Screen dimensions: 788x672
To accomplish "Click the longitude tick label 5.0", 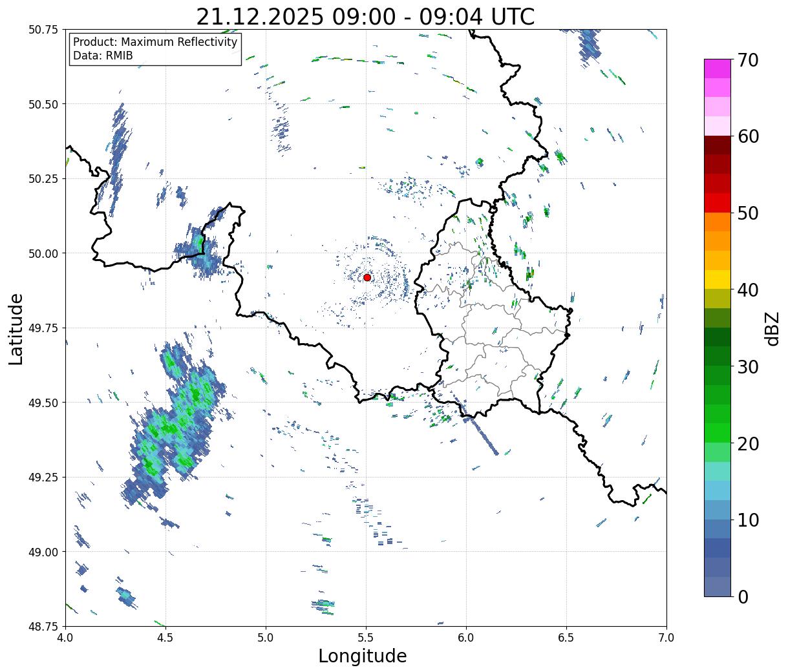I will (x=266, y=638).
